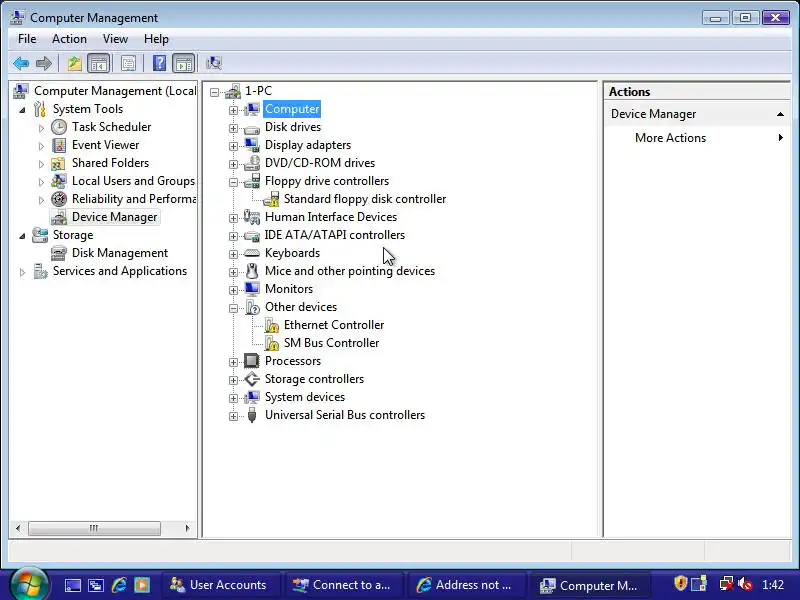The image size is (800, 600).
Task: Select the Storage tree label
Action: 73,235
